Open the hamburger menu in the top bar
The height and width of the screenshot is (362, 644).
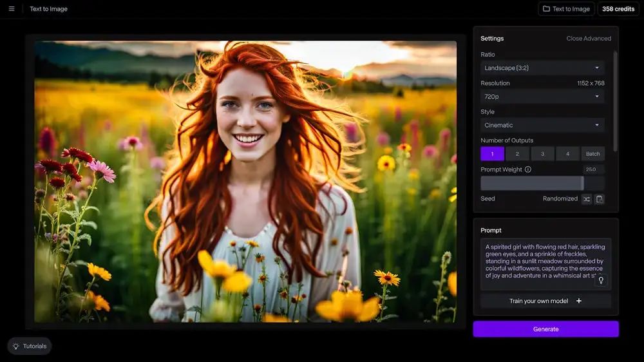coord(12,9)
